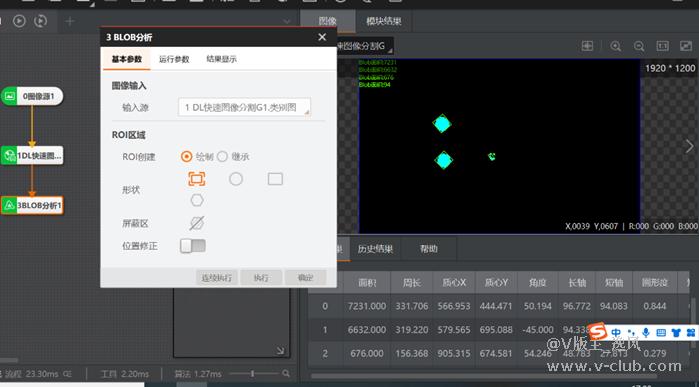Image resolution: width=699 pixels, height=387 pixels.
Task: Select perimeter value 331.706 cell
Action: pos(412,306)
